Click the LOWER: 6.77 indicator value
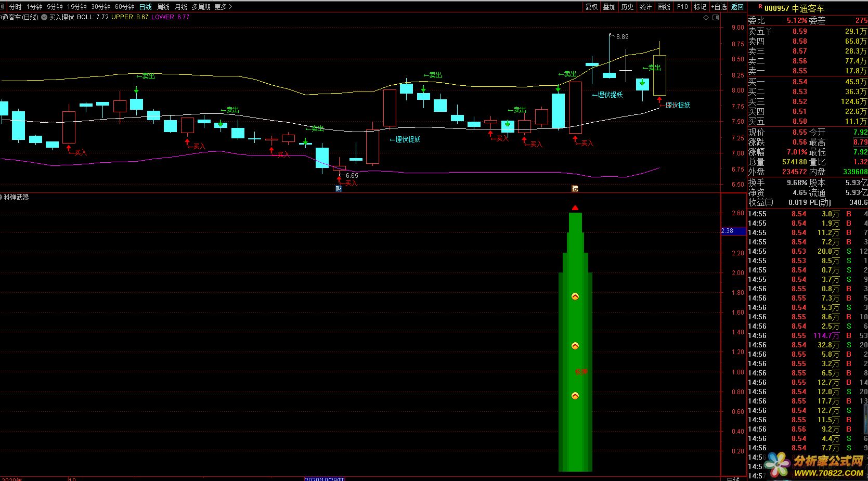 [171, 17]
